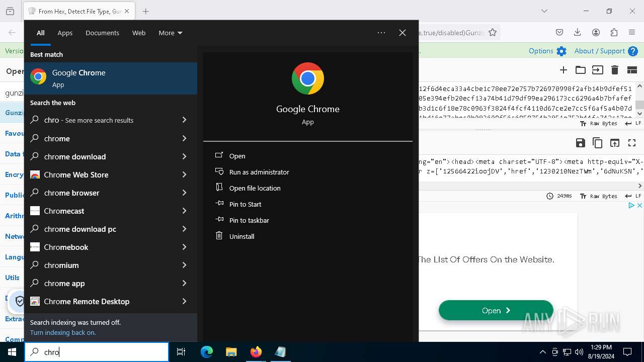
Task: Open the Firefox application menu
Action: click(632, 32)
